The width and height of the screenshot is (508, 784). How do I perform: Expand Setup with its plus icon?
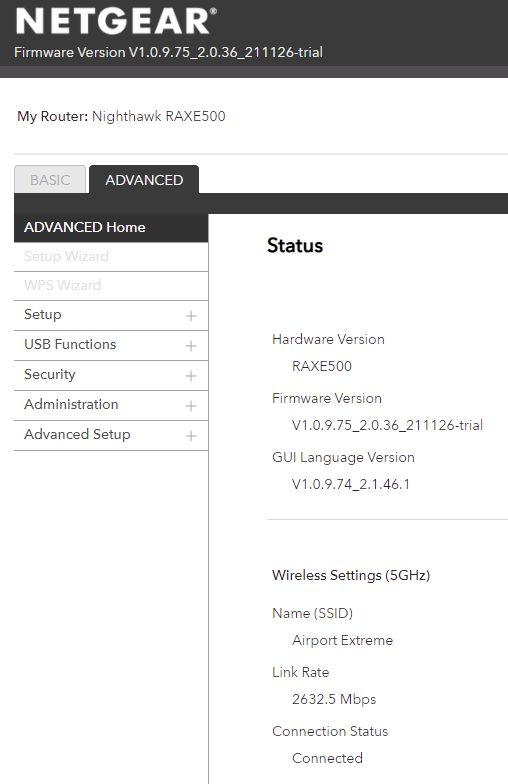[190, 316]
